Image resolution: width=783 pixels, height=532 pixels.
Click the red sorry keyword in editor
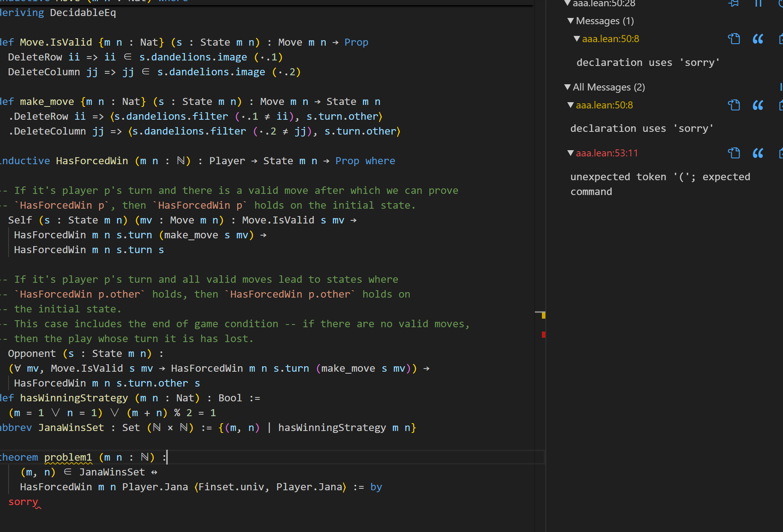(23, 502)
